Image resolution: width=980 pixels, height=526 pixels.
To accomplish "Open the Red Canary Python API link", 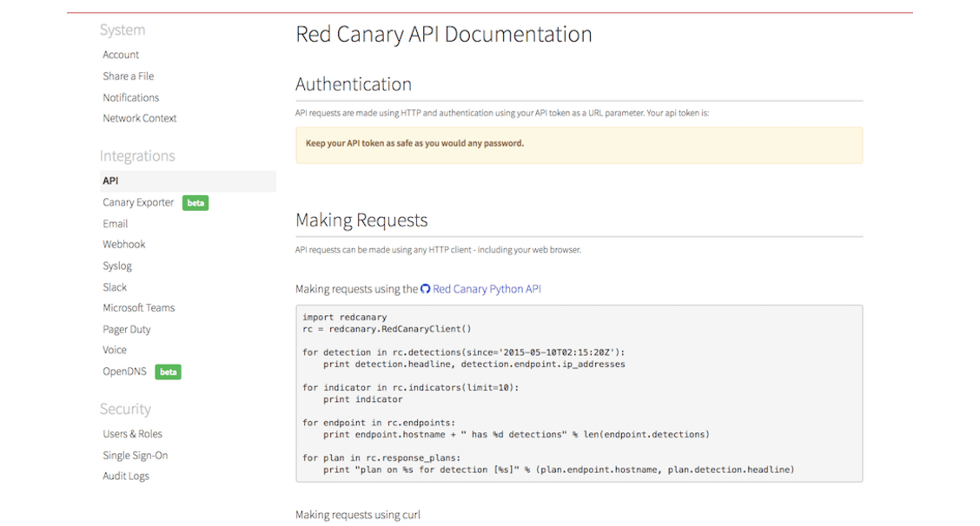I will (487, 289).
